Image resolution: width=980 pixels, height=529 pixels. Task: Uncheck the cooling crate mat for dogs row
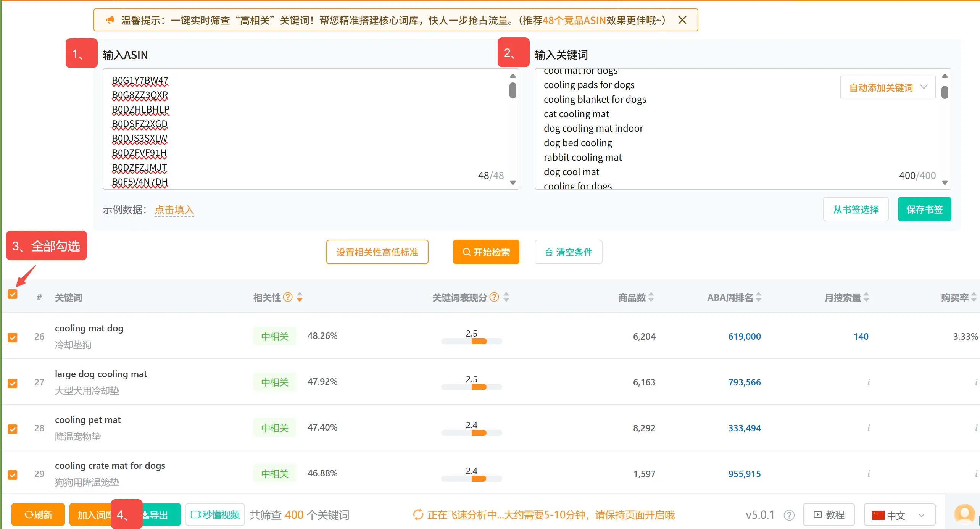13,475
